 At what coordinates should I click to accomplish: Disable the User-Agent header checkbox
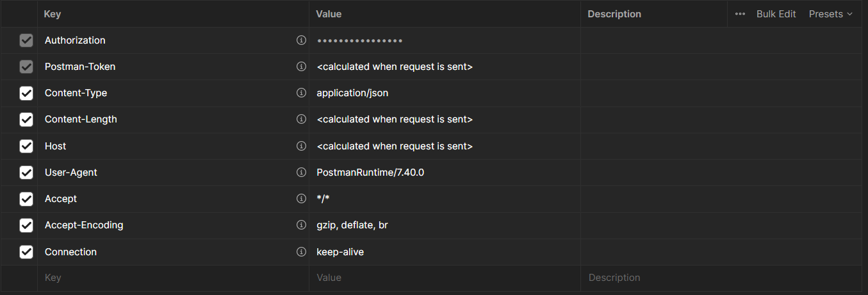(x=26, y=173)
